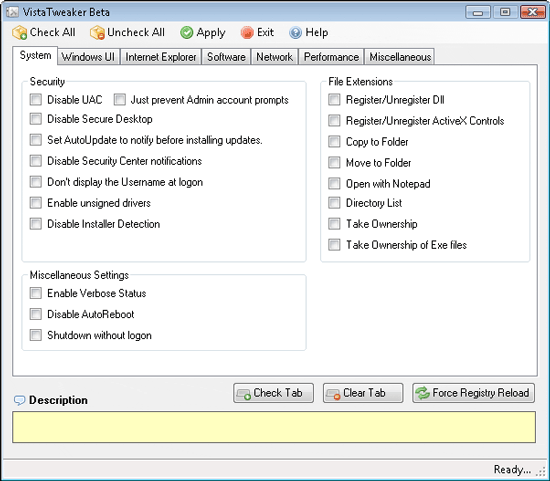
Task: Open Help via its blue question icon
Action: pos(295,33)
